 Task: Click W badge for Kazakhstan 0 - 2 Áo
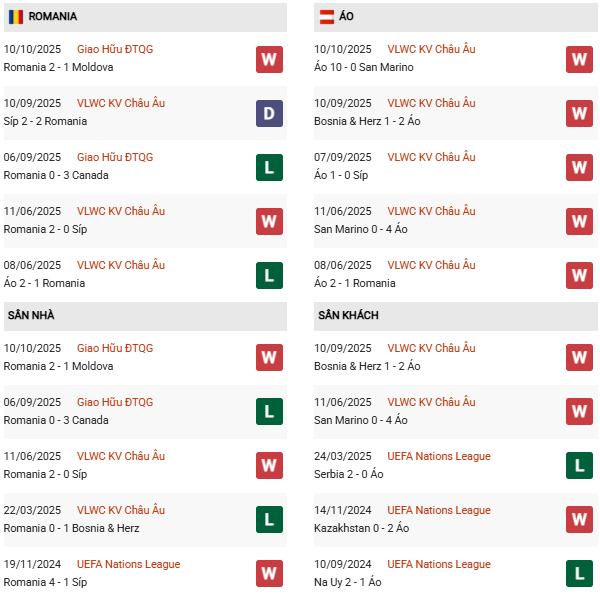pyautogui.click(x=579, y=519)
